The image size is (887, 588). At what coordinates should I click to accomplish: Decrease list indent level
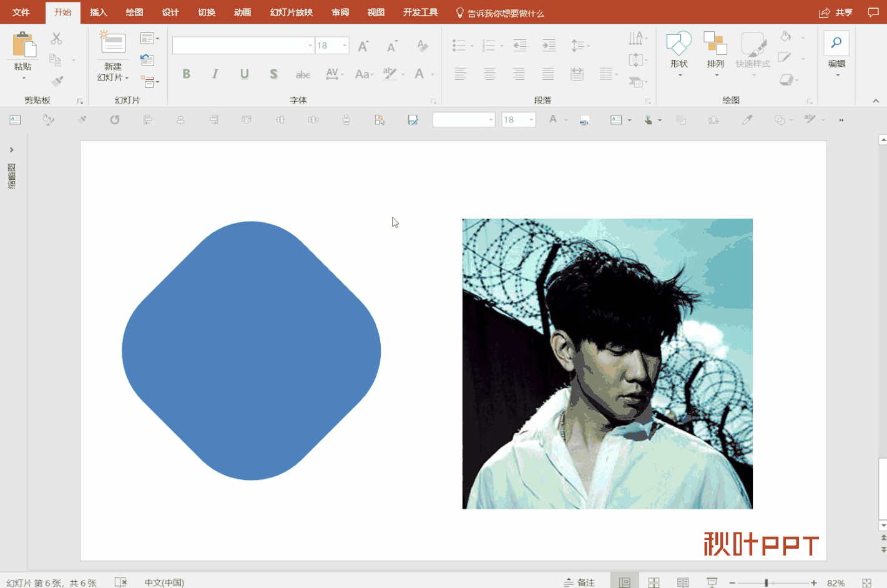tap(519, 46)
